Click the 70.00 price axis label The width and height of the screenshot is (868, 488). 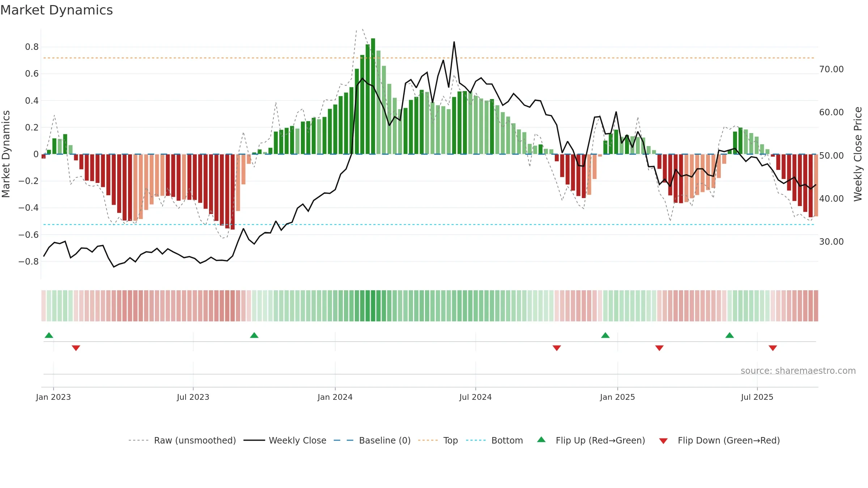pos(831,69)
